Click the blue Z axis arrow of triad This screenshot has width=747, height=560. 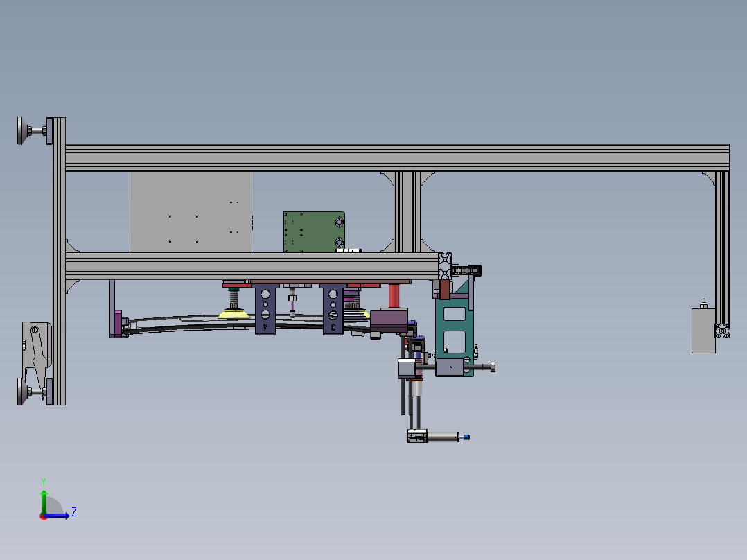click(58, 516)
